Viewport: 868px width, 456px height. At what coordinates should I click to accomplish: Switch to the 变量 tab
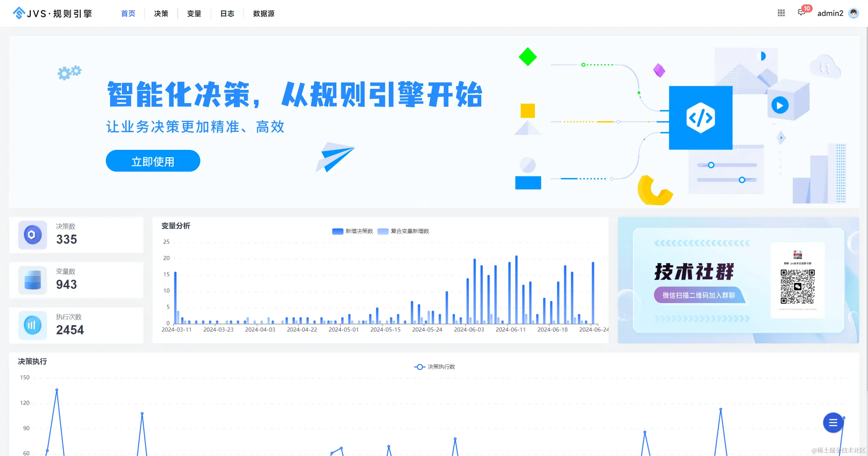point(194,14)
